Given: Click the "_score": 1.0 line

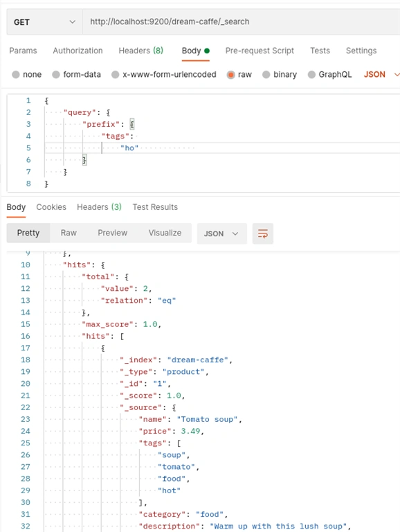Looking at the screenshot, I should pos(152,396).
